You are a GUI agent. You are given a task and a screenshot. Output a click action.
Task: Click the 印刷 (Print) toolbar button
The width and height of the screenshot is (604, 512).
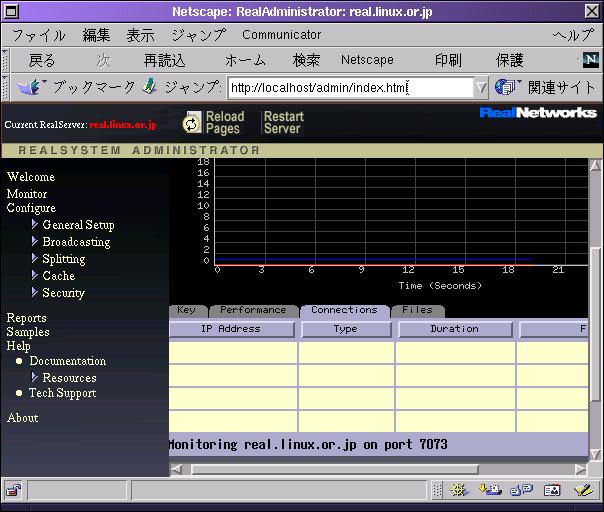(x=448, y=60)
